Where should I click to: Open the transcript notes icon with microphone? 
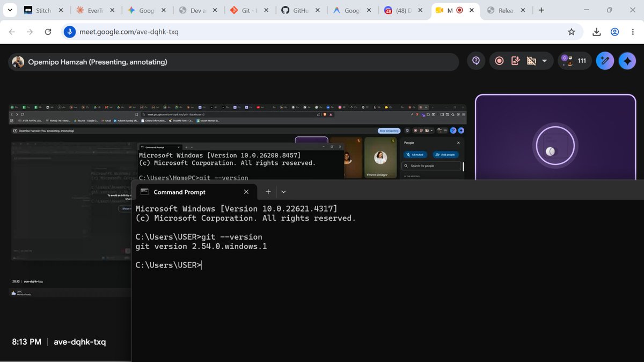(515, 61)
